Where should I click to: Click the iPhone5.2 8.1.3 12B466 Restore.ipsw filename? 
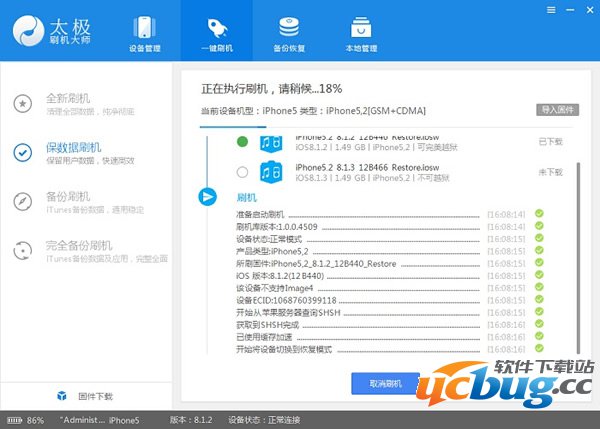click(367, 167)
